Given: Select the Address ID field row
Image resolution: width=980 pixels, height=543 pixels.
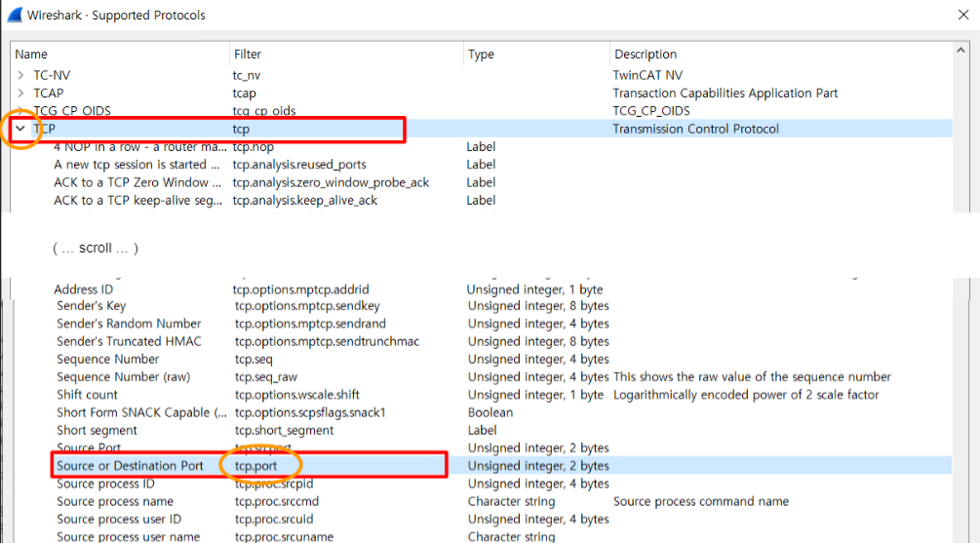Looking at the screenshot, I should tap(84, 290).
